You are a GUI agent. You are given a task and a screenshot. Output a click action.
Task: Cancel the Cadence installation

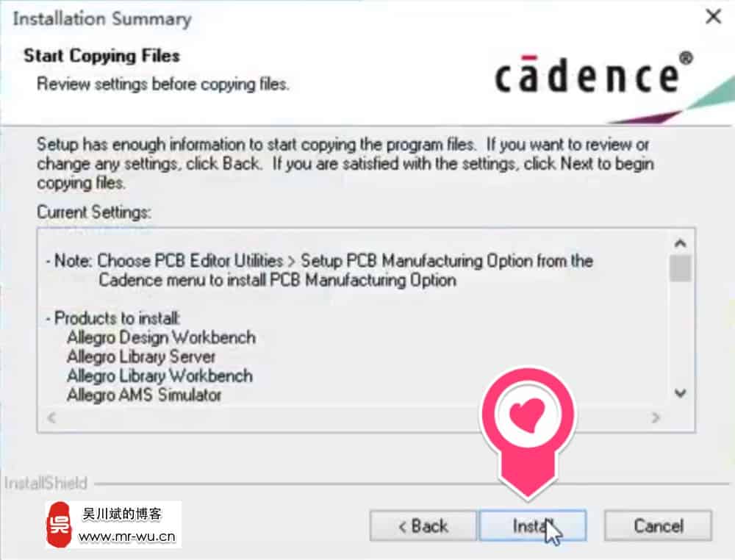658,525
